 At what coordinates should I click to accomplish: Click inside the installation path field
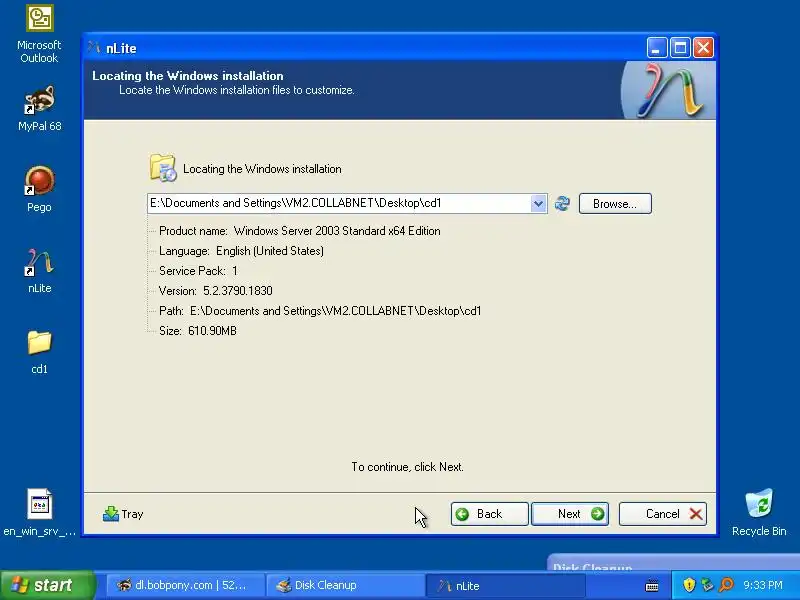tap(339, 204)
